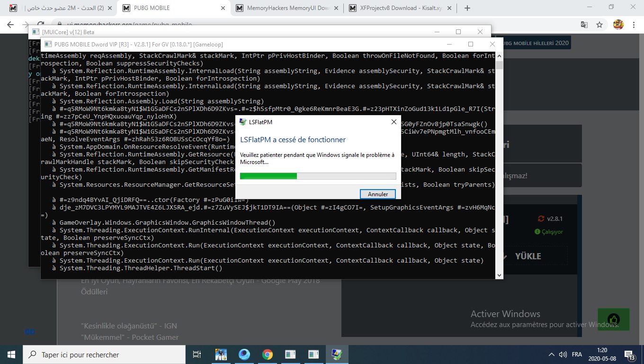Screen dimensions: 644x364
Task: Minimize the PUBG MOBILE Dword VIP console
Action: 449,44
